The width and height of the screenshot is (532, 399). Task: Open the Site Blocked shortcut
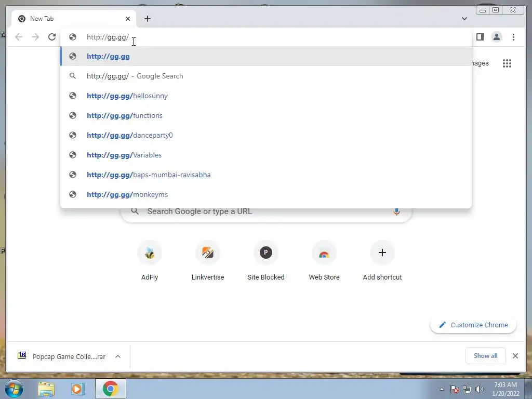tap(266, 261)
